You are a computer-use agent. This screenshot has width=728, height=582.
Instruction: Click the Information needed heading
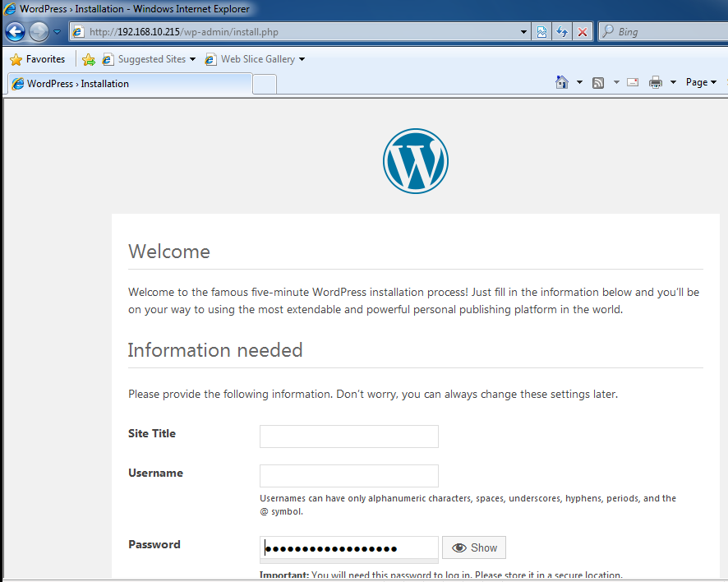[215, 350]
